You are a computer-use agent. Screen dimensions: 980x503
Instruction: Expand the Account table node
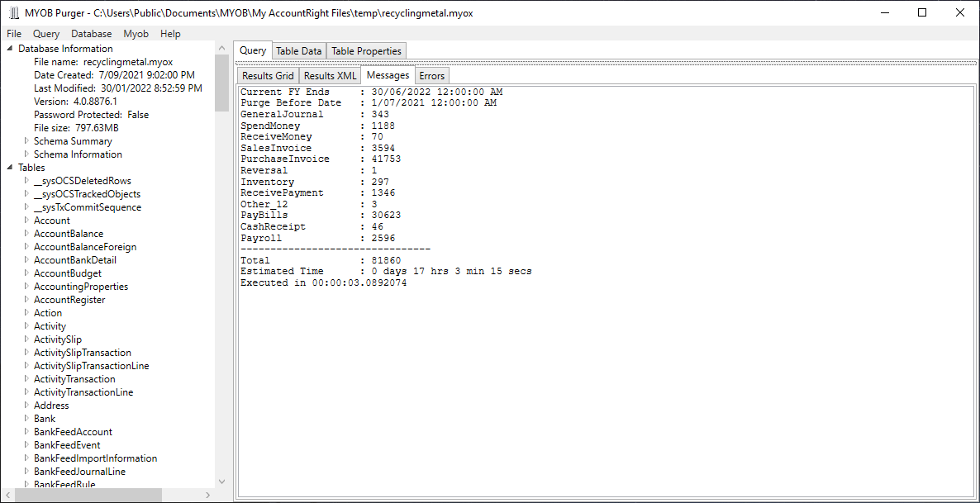(x=26, y=221)
